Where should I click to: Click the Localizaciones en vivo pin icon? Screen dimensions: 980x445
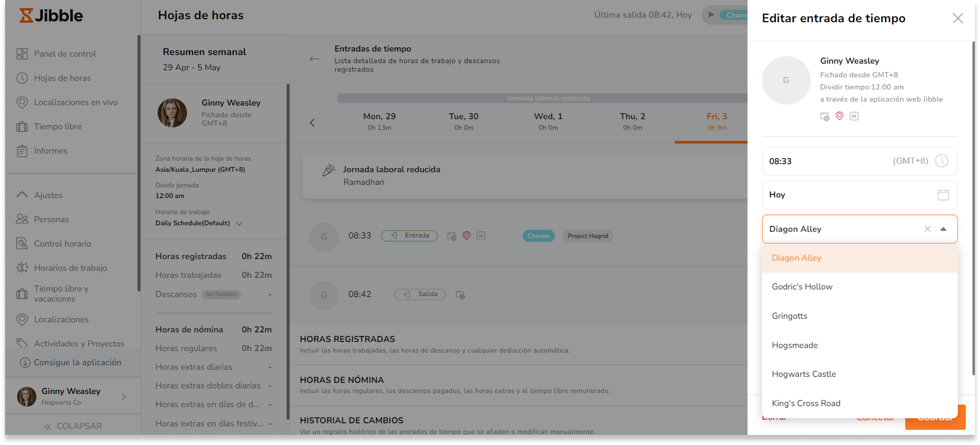pyautogui.click(x=22, y=102)
